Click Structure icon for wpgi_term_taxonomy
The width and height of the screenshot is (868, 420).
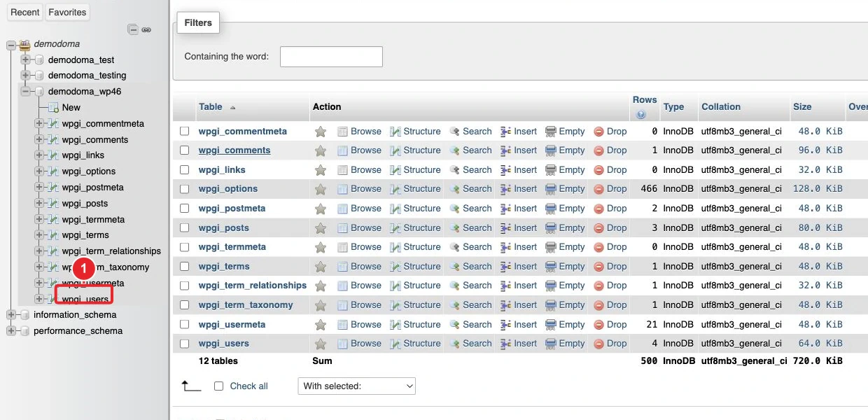pos(395,305)
